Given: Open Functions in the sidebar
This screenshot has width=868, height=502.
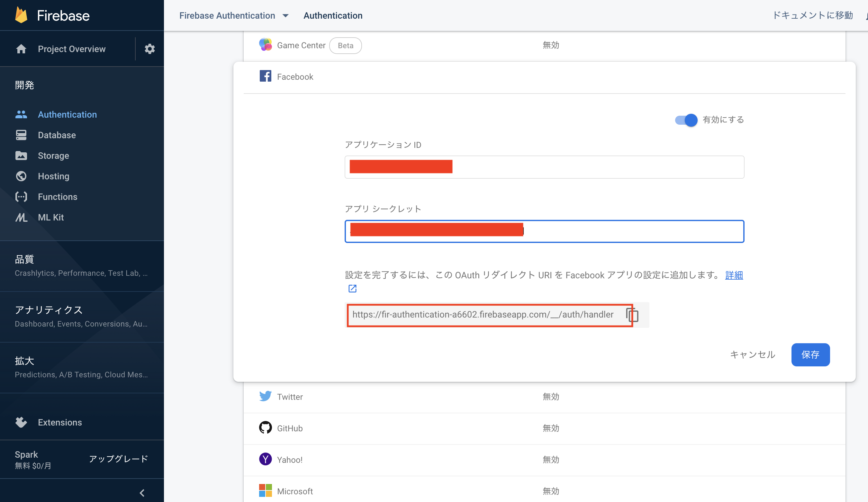Looking at the screenshot, I should [58, 197].
